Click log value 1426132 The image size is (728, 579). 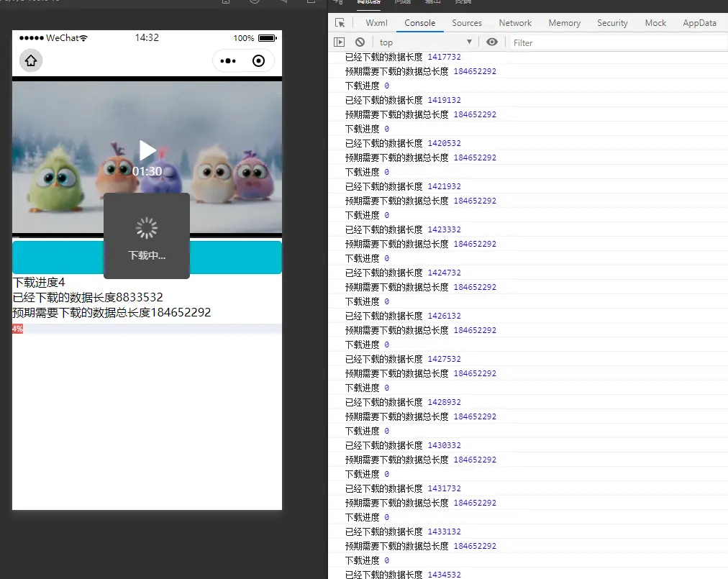444,316
